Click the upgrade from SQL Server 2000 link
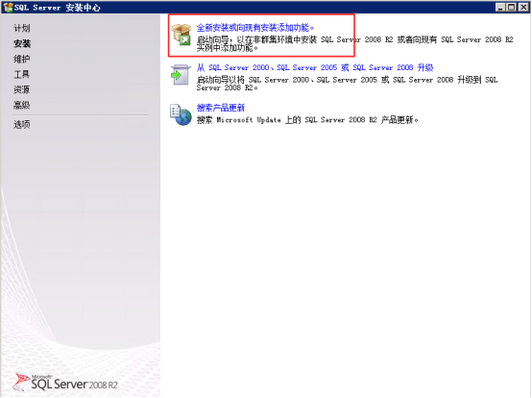The width and height of the screenshot is (532, 398). click(x=315, y=67)
